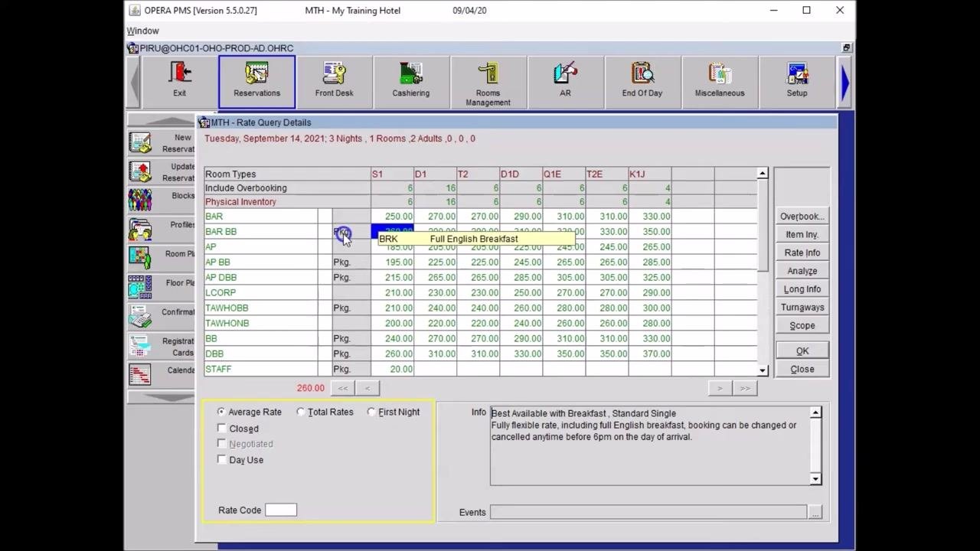The image size is (980, 551).
Task: Open the Registration Cards sidebar icon
Action: point(140,346)
